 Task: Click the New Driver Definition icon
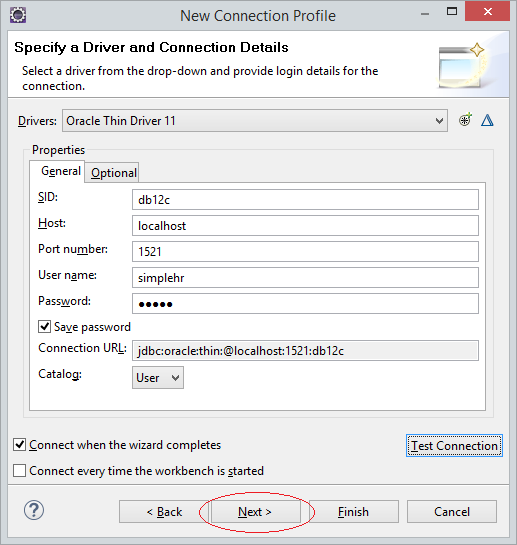click(x=465, y=120)
